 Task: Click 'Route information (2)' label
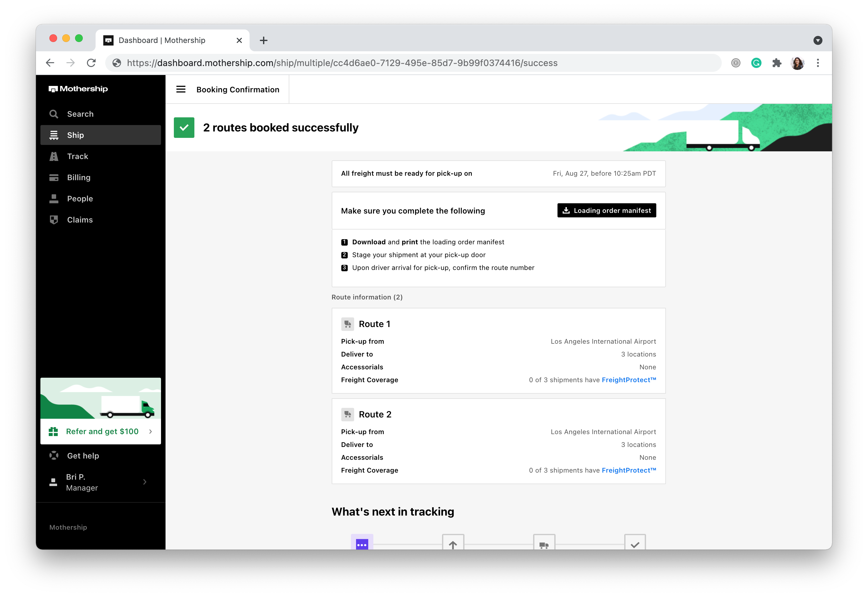(367, 297)
